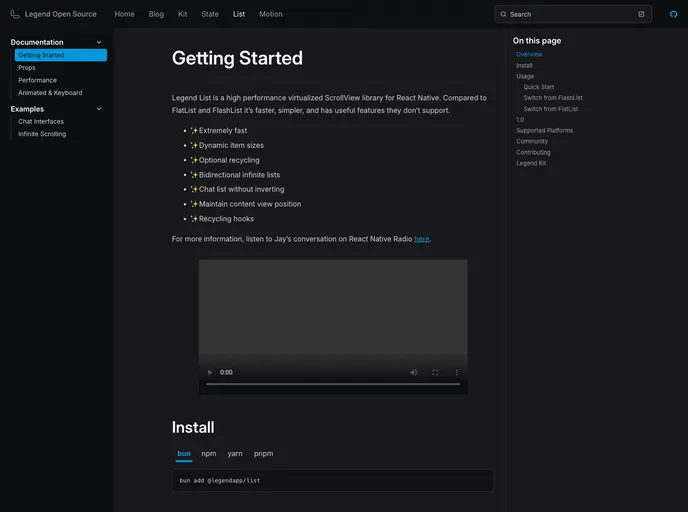
Task: Switch to the npm install tab
Action: (208, 454)
